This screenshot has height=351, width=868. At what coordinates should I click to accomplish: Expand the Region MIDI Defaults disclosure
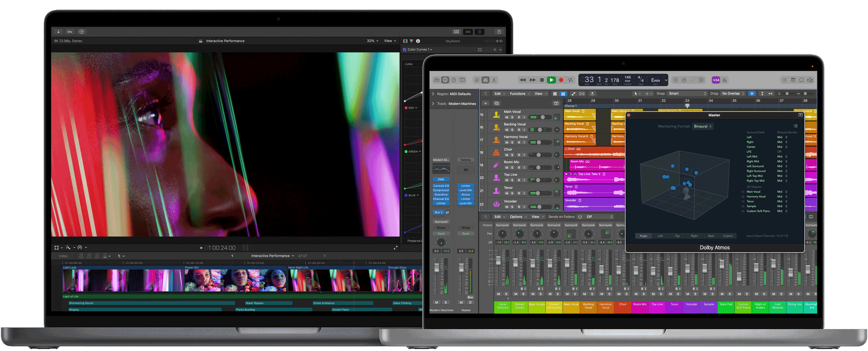(x=433, y=94)
